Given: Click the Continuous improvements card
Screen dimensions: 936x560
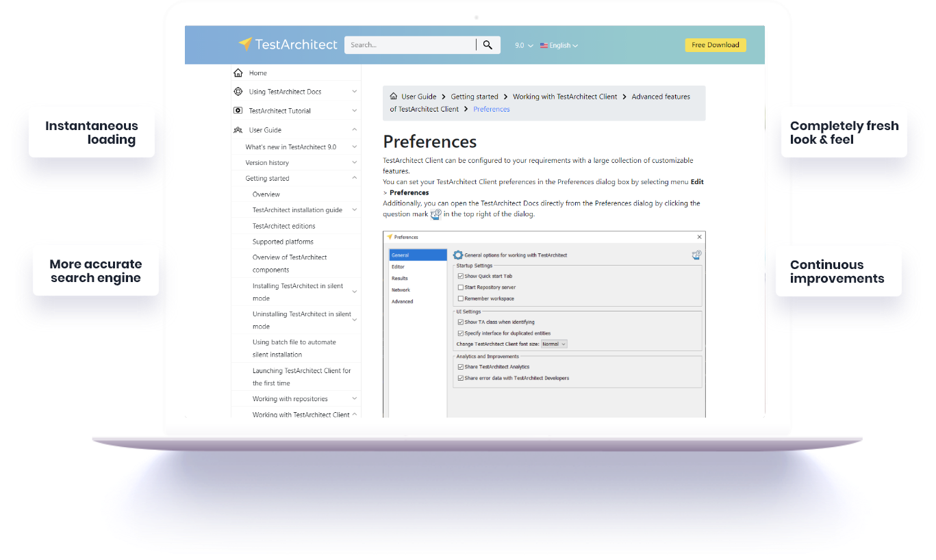Looking at the screenshot, I should 839,272.
